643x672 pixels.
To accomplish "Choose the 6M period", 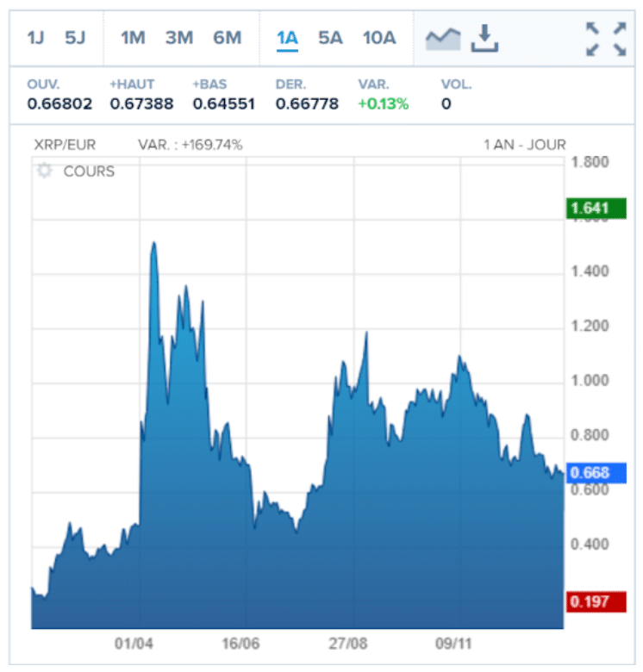I will tap(227, 38).
